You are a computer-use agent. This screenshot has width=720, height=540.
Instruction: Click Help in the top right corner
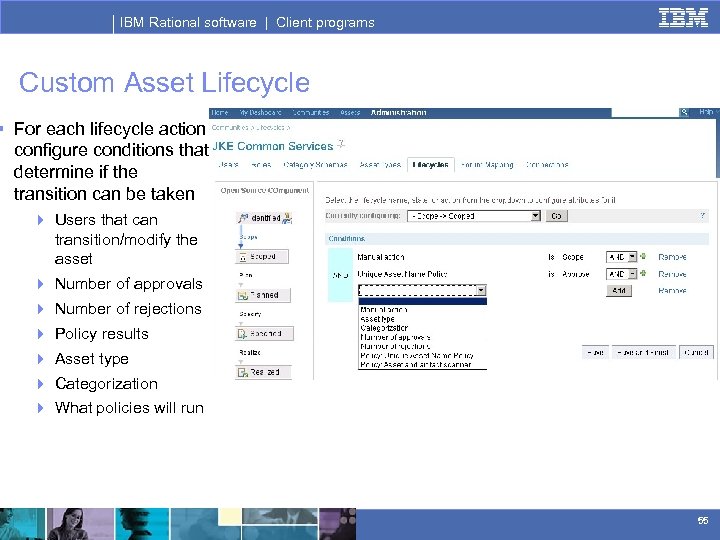(x=706, y=112)
